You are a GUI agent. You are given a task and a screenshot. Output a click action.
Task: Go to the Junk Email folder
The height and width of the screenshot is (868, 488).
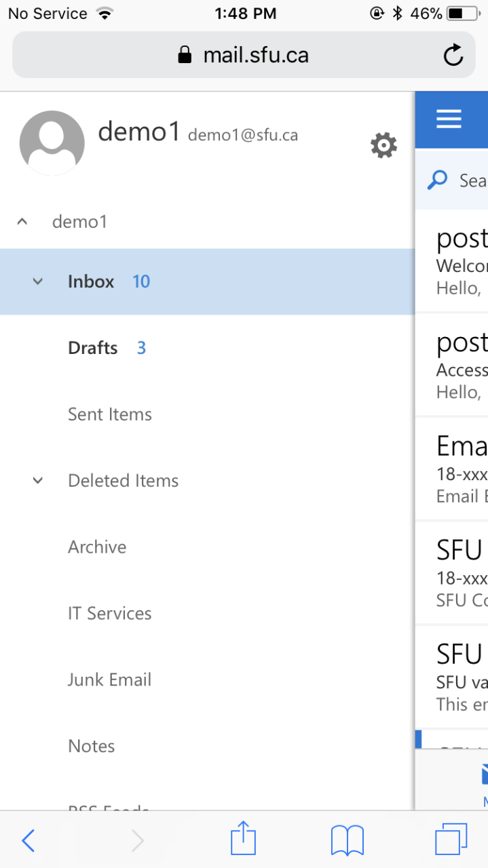pyautogui.click(x=110, y=680)
